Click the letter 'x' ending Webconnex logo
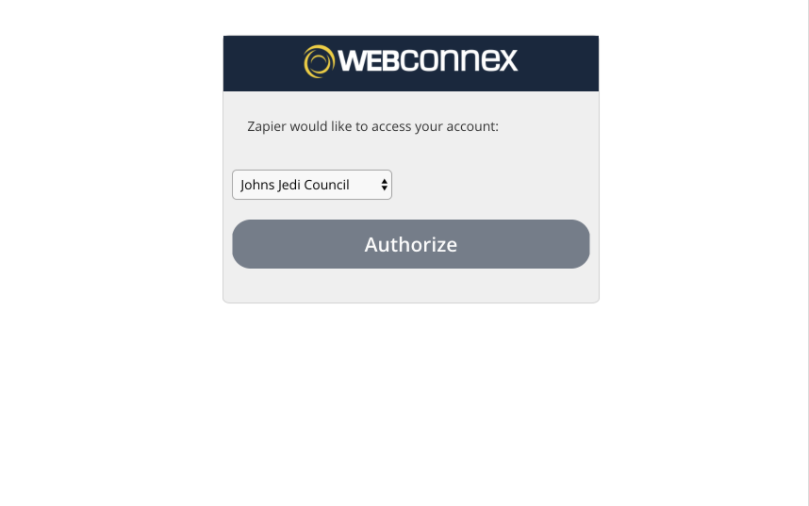This screenshot has height=506, width=809. point(508,61)
